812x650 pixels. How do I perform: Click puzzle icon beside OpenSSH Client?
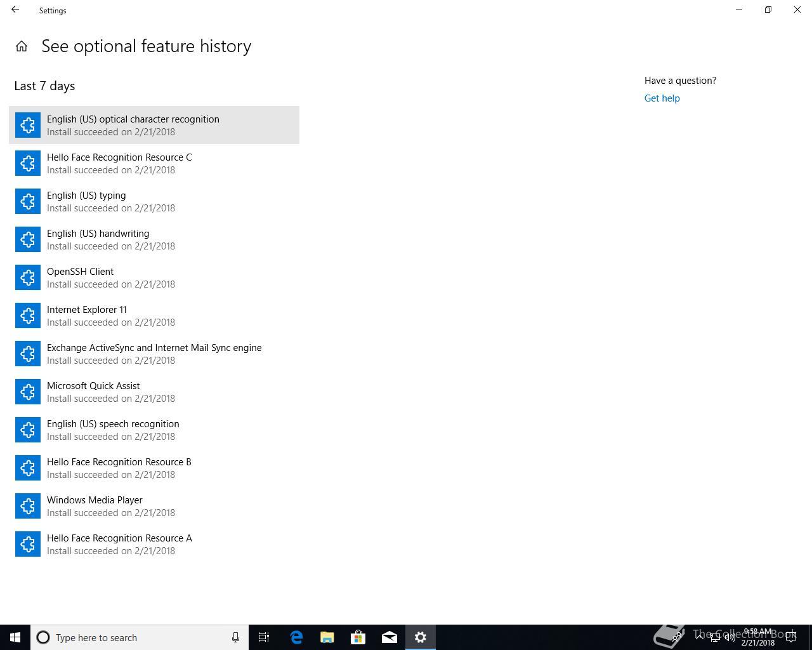coord(28,277)
